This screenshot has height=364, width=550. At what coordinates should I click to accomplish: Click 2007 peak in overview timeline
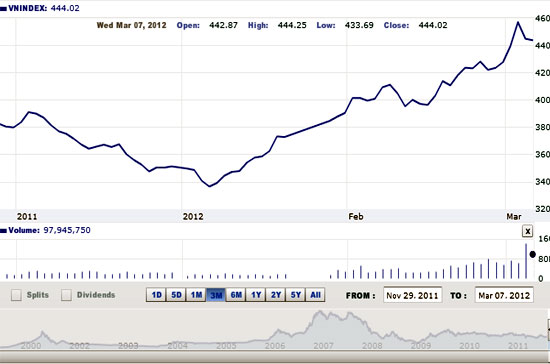point(320,312)
